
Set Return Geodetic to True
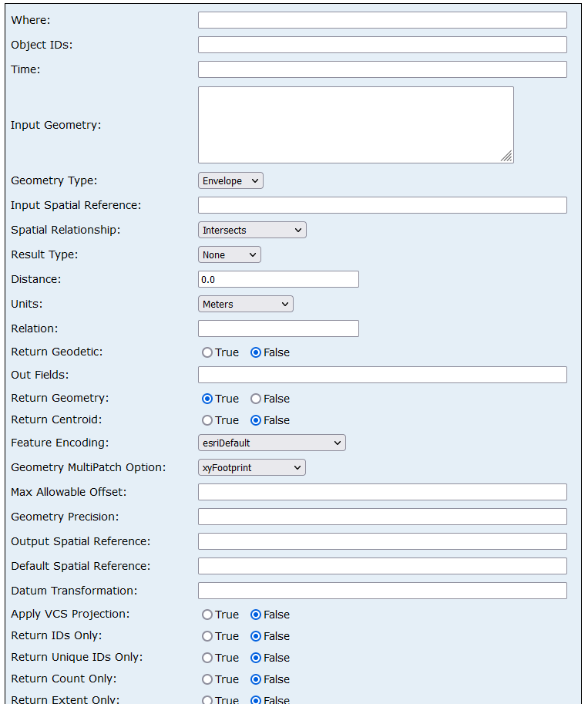(x=207, y=352)
